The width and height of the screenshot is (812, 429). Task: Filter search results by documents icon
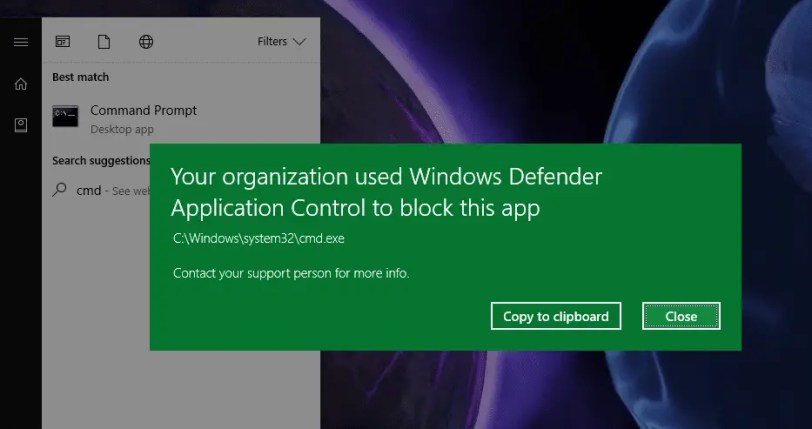104,41
